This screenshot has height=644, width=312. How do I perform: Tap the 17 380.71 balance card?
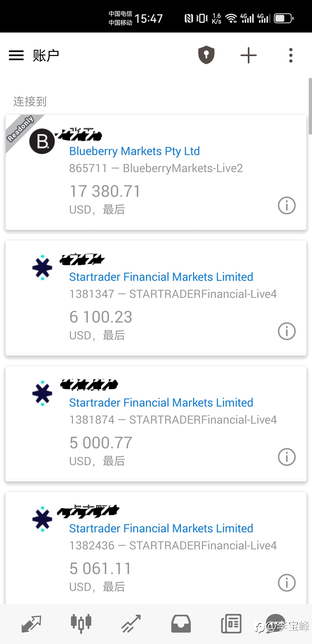[x=156, y=172]
